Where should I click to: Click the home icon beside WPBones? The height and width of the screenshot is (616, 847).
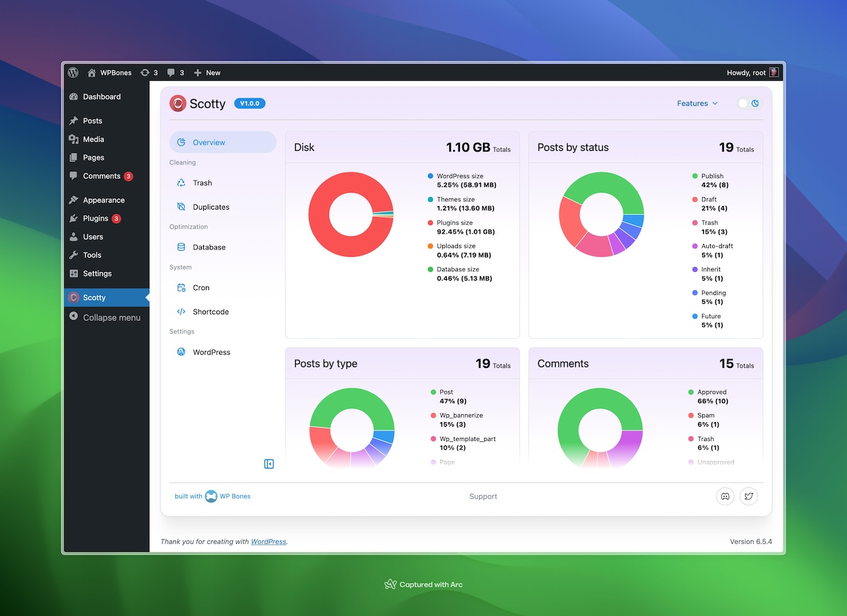[91, 73]
